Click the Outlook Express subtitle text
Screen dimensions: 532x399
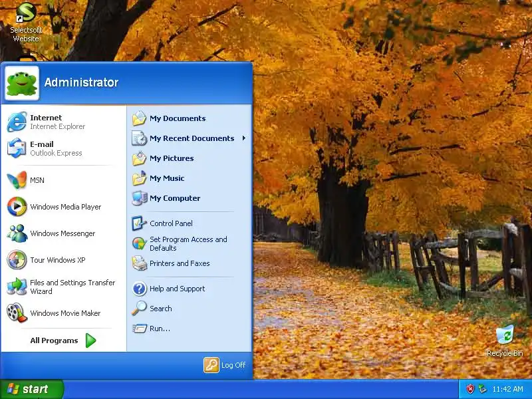click(x=56, y=153)
